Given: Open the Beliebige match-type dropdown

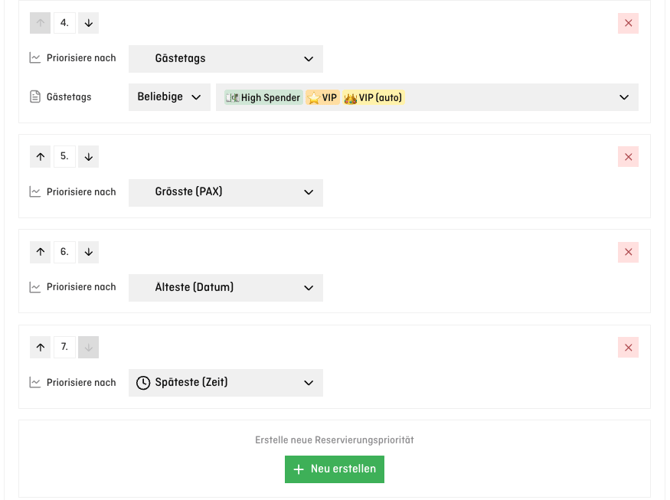Looking at the screenshot, I should pos(169,97).
